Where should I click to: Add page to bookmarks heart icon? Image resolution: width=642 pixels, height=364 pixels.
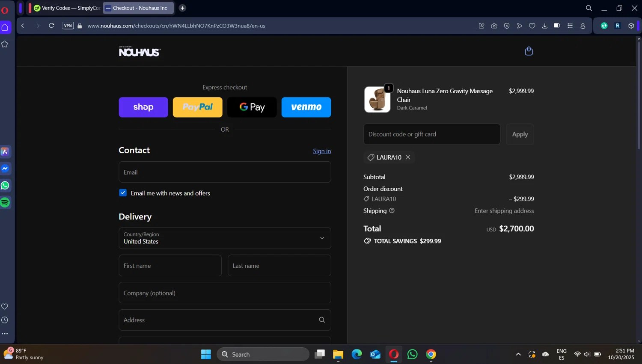(x=532, y=26)
